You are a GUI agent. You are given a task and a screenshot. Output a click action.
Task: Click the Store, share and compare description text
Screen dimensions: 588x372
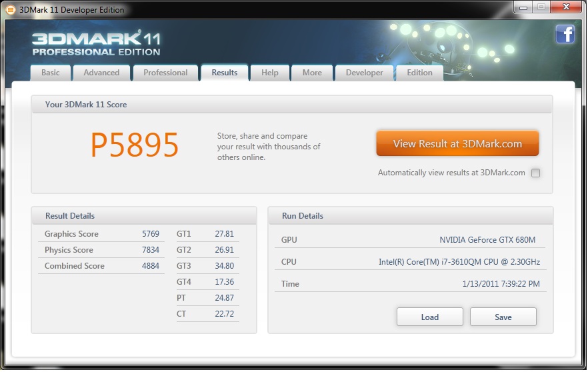(269, 147)
